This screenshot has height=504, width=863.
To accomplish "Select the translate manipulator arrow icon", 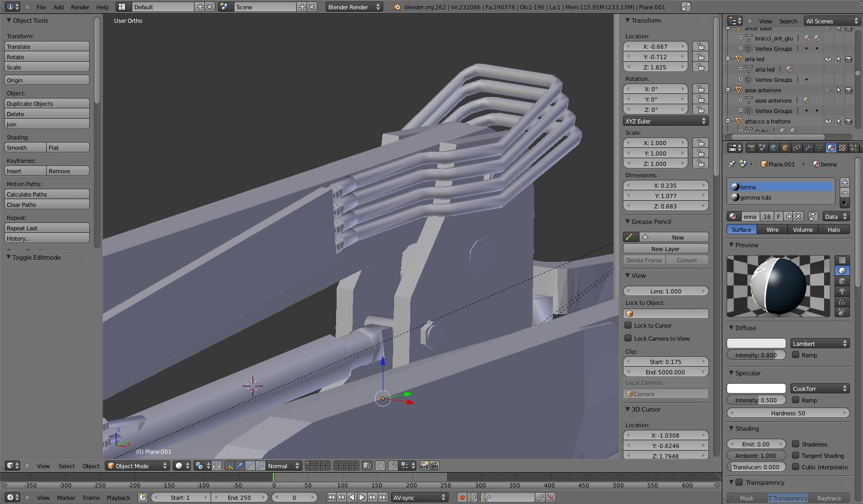I will point(240,466).
